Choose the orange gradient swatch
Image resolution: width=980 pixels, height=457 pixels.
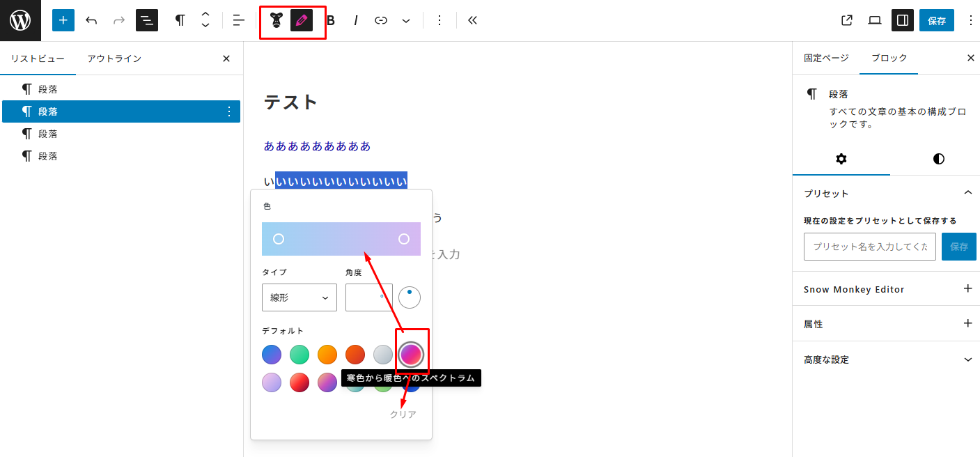[327, 355]
